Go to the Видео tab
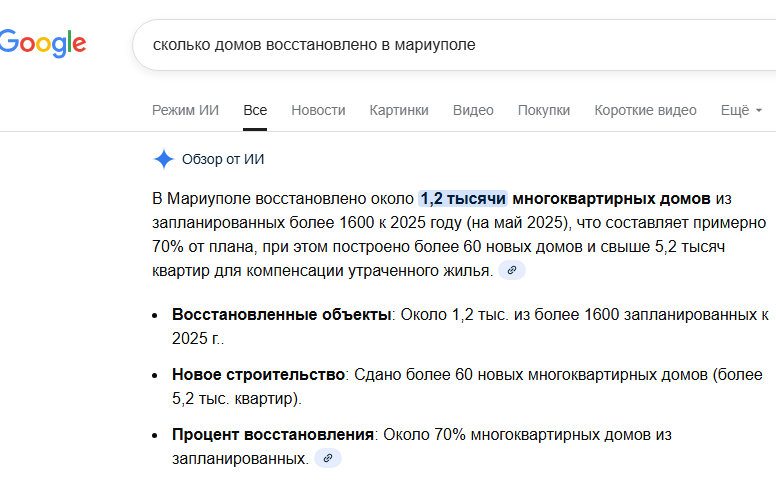 pyautogui.click(x=473, y=110)
